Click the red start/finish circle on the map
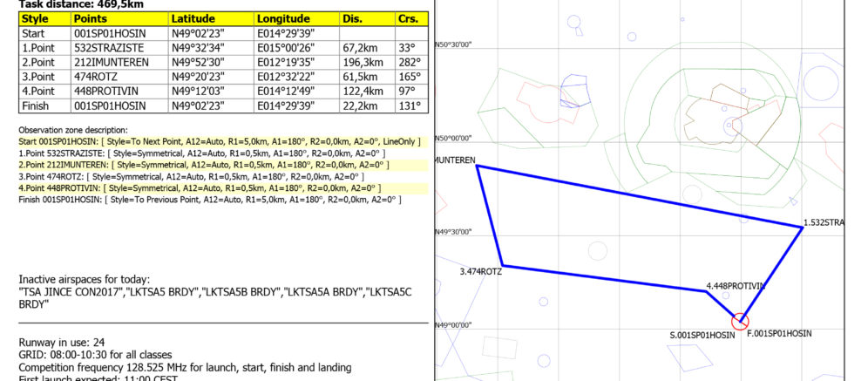The height and width of the screenshot is (381, 868). [740, 321]
